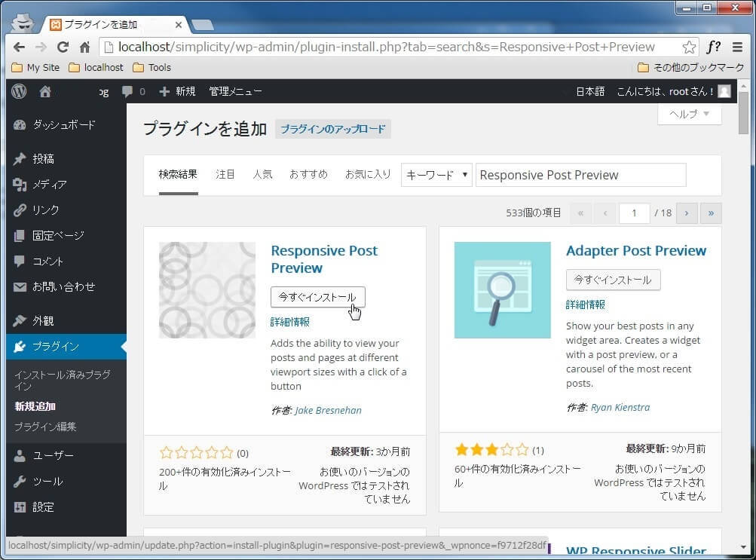Image resolution: width=756 pixels, height=560 pixels.
Task: Switch to the おすすめ tab
Action: (308, 174)
